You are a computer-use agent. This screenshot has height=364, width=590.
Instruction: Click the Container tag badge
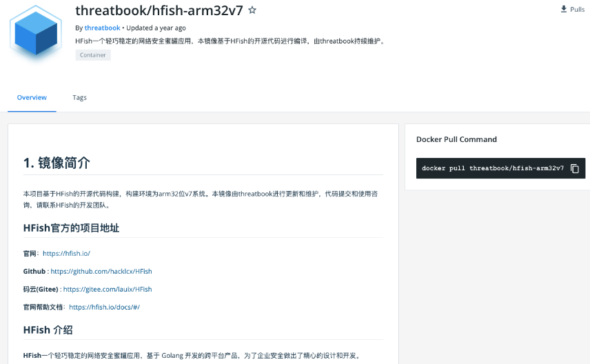coord(93,55)
